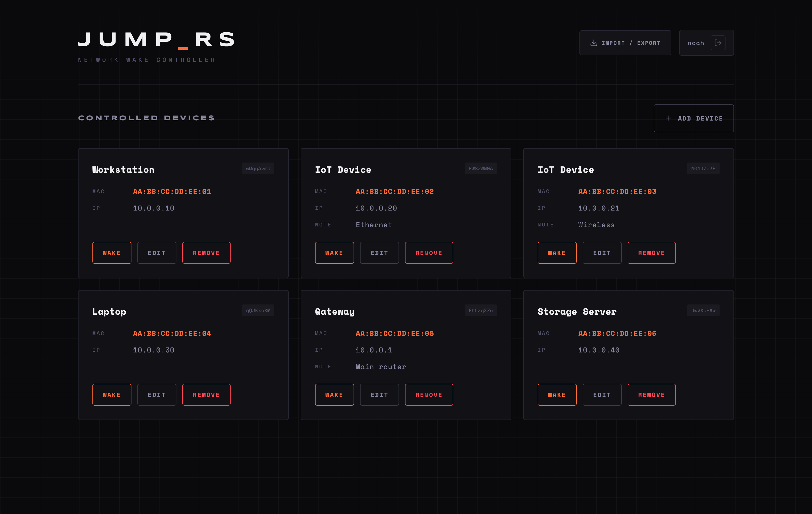Click the qQJKxcXM ID badge
The width and height of the screenshot is (812, 514).
pos(258,310)
